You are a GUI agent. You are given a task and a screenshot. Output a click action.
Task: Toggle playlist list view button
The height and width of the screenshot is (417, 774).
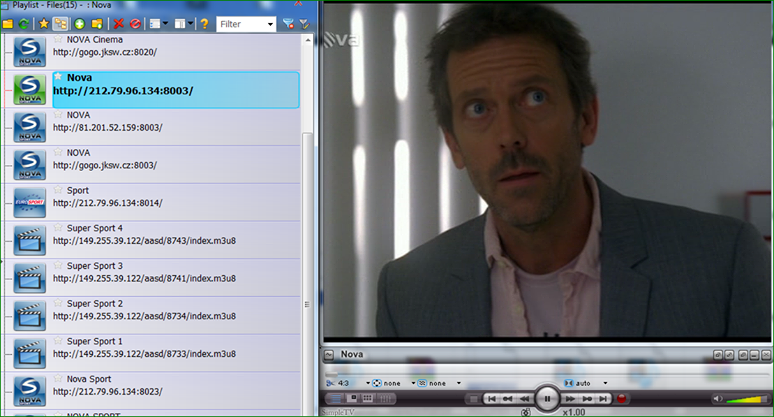click(336, 398)
